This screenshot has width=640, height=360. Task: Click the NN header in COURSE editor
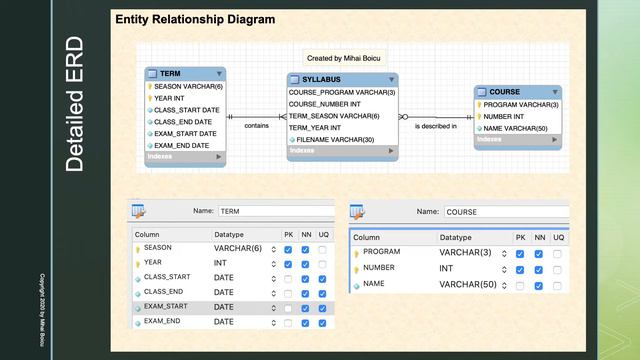[x=540, y=238]
